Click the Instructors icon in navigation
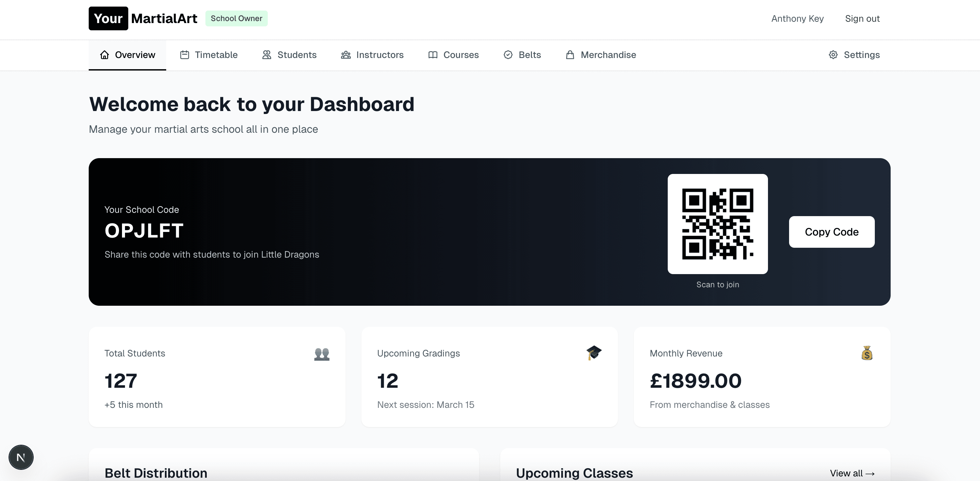The width and height of the screenshot is (980, 481). pos(346,55)
